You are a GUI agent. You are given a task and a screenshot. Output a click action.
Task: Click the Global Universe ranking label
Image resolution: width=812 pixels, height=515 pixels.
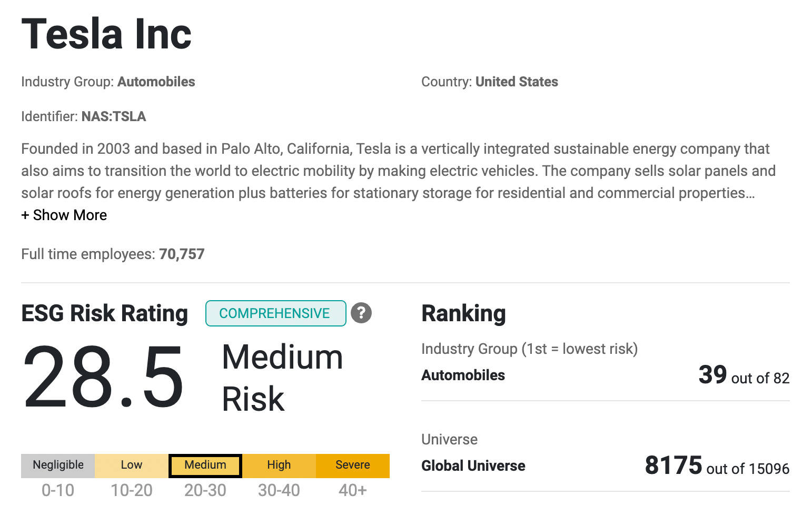473,466
